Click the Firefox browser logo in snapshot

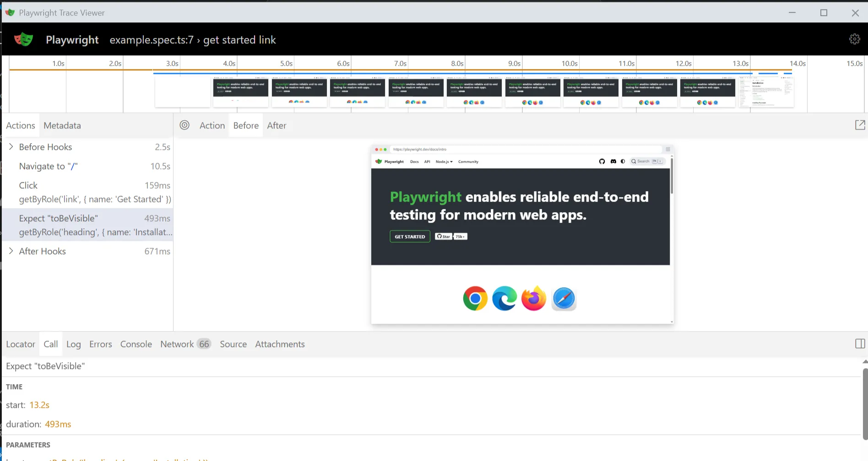coord(534,299)
